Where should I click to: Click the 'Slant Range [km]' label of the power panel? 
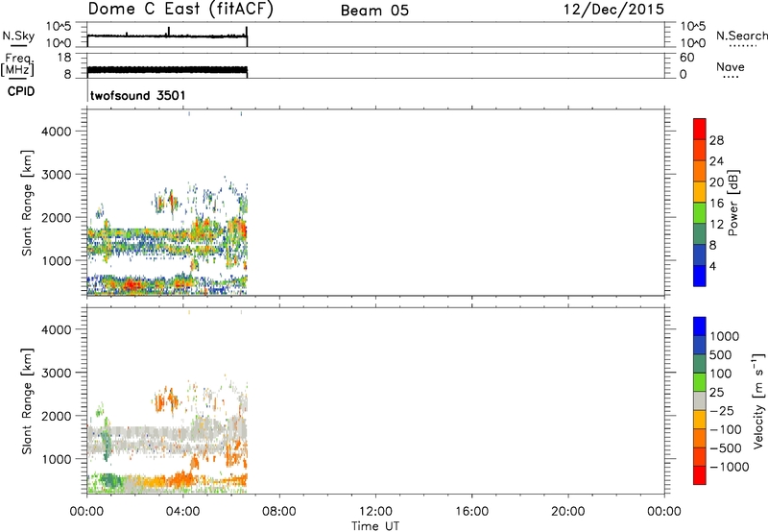27,203
